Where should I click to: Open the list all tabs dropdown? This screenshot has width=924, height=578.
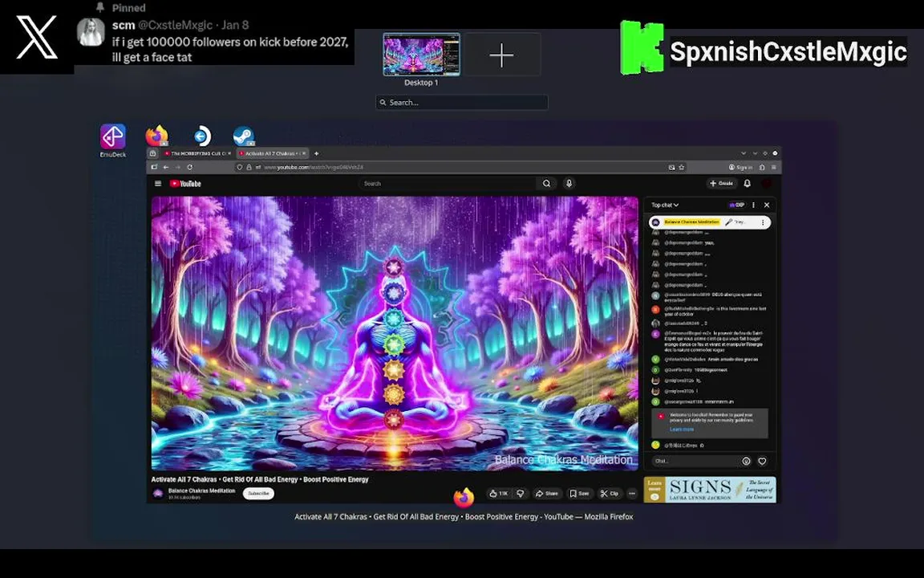(x=744, y=153)
